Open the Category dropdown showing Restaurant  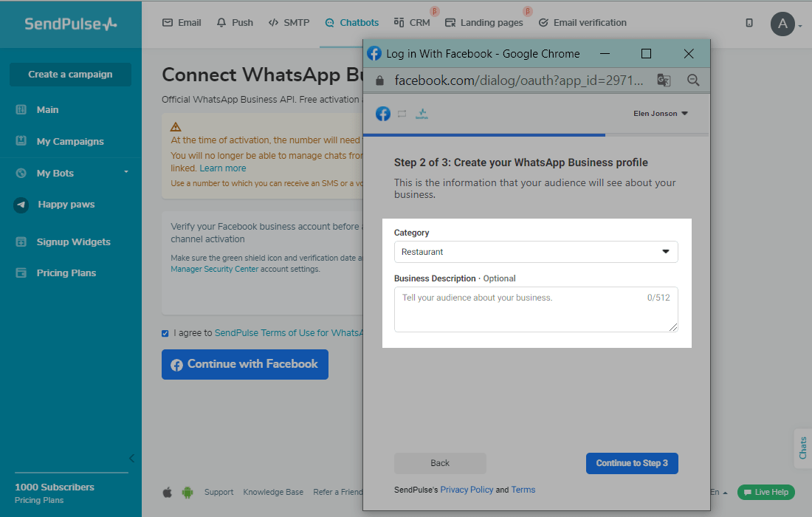tap(535, 252)
